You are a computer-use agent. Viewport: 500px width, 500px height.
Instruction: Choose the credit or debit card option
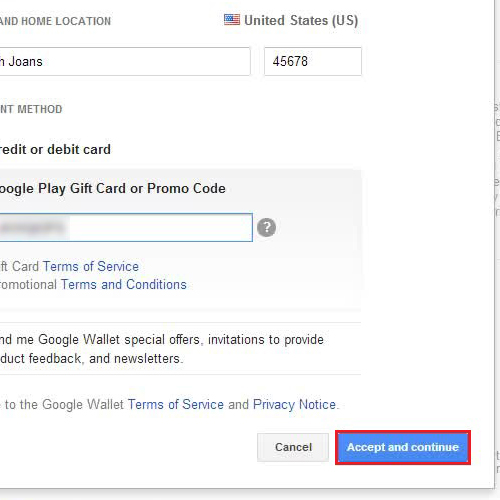55,149
